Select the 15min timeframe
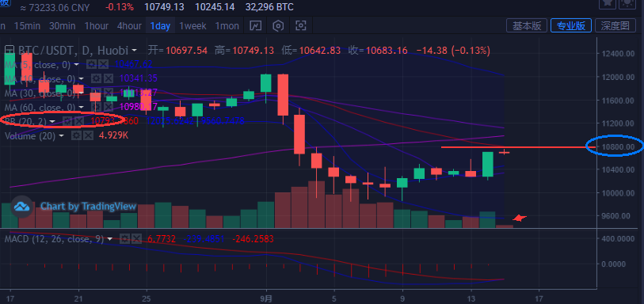The image size is (644, 304). tap(27, 26)
